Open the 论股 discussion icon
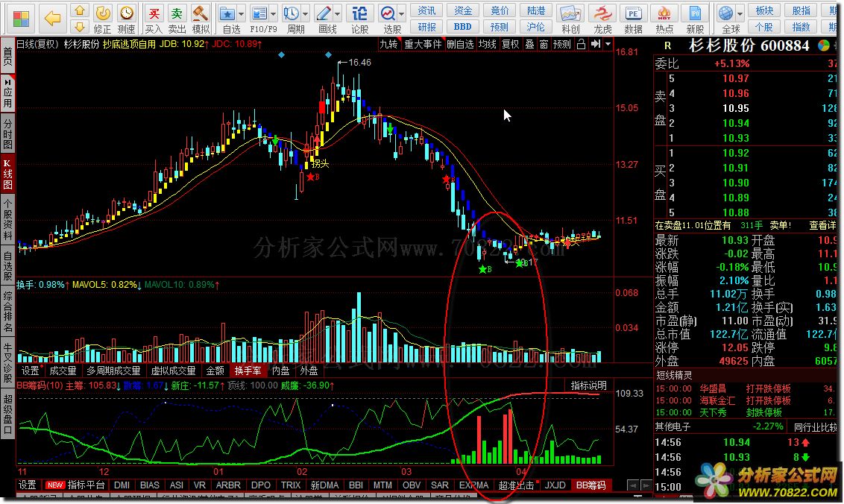 pos(359,19)
